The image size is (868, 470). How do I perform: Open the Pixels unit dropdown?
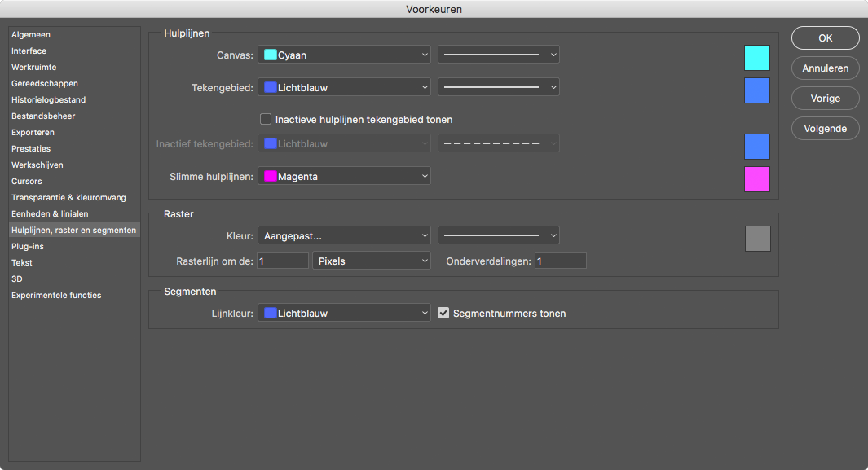point(371,261)
